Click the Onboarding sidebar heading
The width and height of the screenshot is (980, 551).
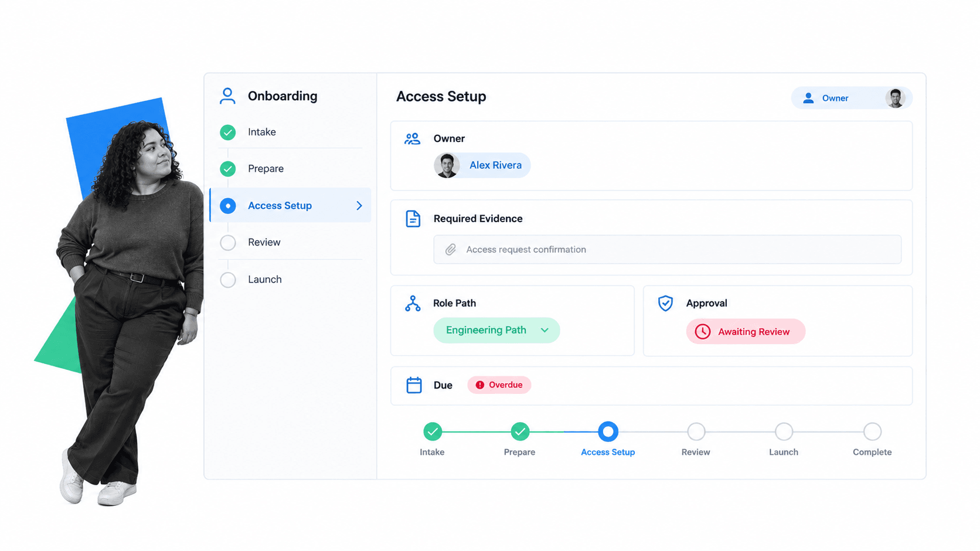283,96
